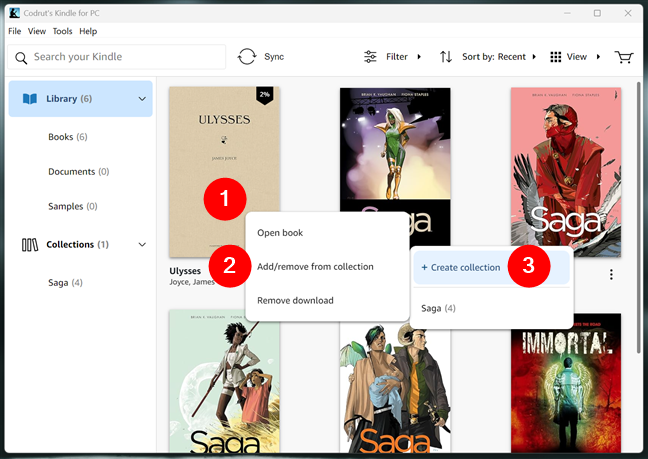Open the Saga (4) collection in sidebar
648x459 pixels.
(65, 283)
